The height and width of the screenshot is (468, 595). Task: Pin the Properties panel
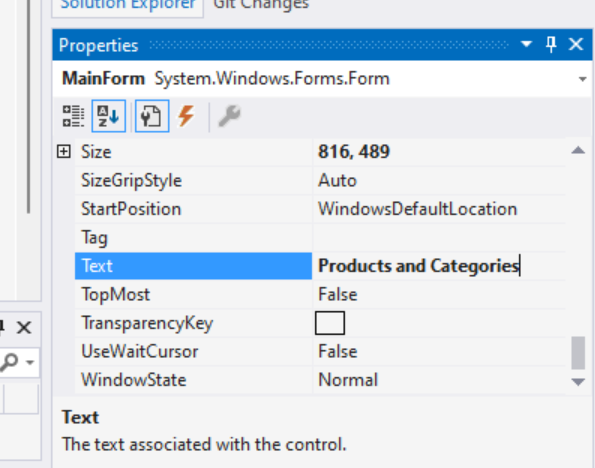551,44
